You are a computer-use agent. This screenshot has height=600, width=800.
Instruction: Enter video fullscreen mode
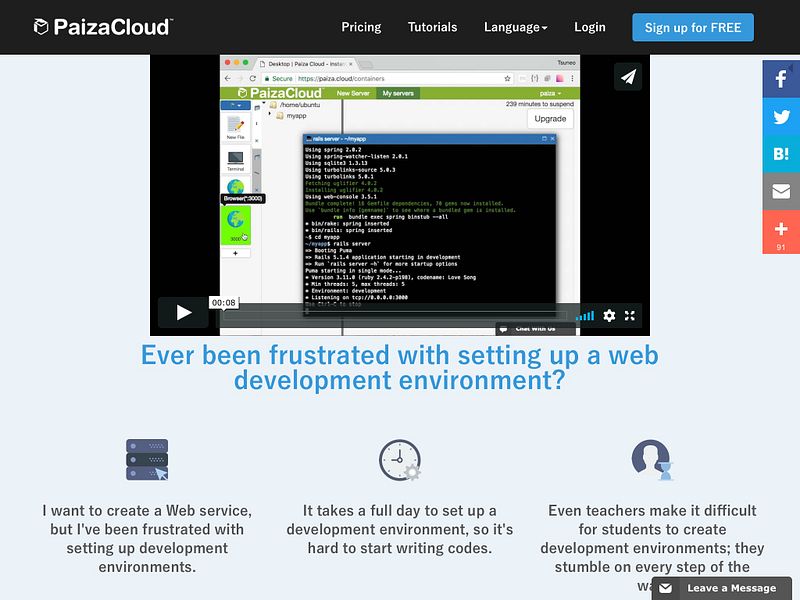pyautogui.click(x=630, y=316)
